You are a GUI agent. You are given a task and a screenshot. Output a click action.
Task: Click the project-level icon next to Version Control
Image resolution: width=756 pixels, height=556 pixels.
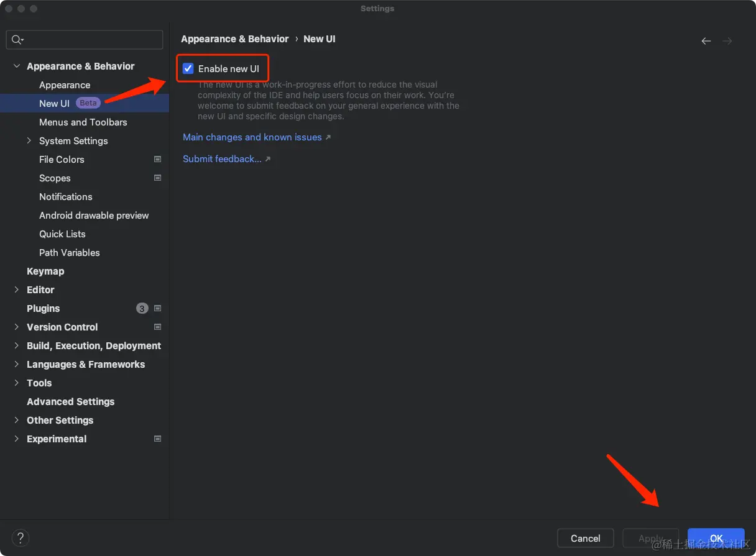(x=158, y=327)
